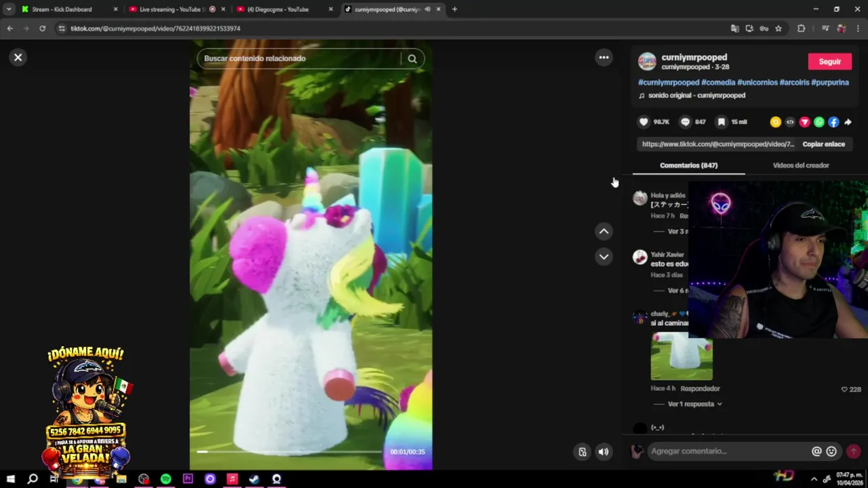Reload the page
868x488 pixels.
[x=42, y=28]
